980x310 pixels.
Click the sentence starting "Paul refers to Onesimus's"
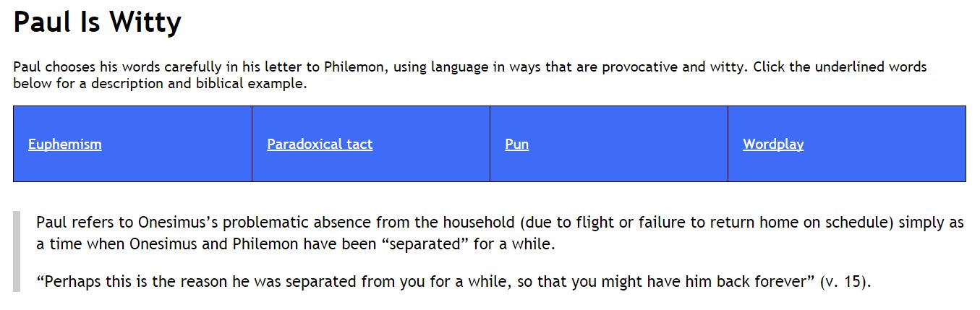pos(500,233)
